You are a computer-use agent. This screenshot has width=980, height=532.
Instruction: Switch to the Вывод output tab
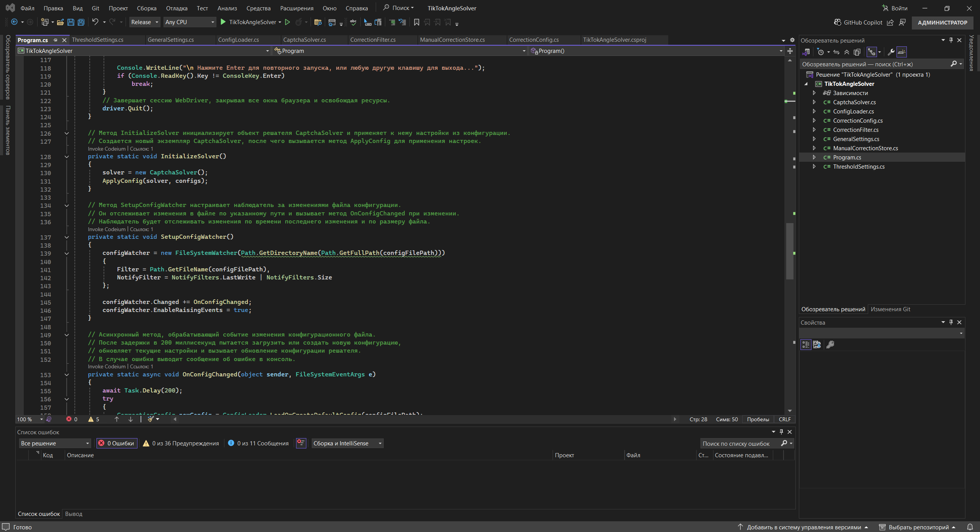tap(74, 514)
